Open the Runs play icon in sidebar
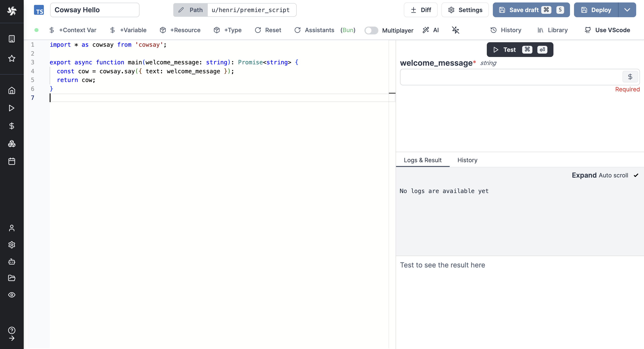Screen dimensions: 644x349 click(11, 108)
